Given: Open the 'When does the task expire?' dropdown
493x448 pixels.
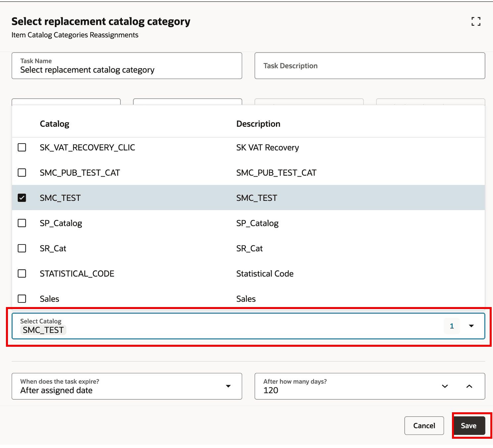Looking at the screenshot, I should coord(229,386).
